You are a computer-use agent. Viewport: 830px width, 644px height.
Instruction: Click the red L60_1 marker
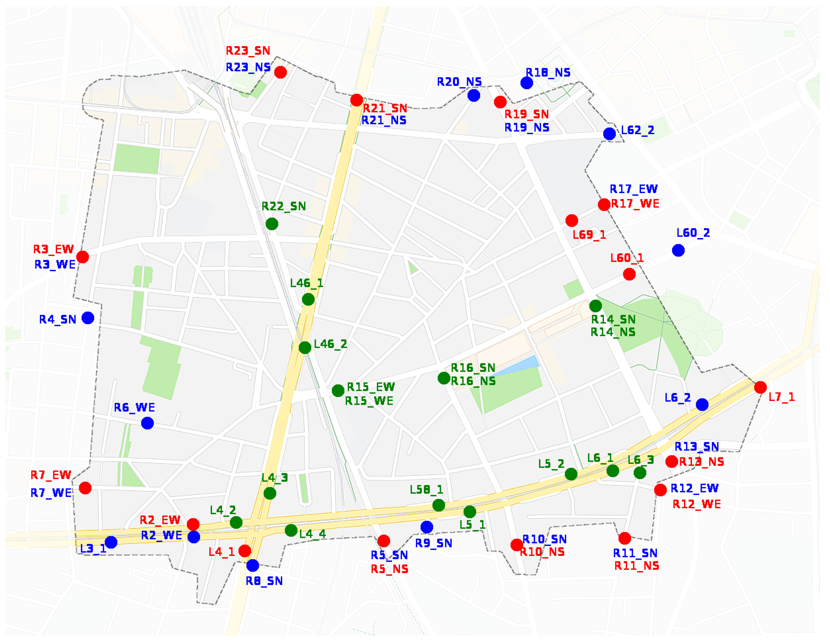point(629,274)
